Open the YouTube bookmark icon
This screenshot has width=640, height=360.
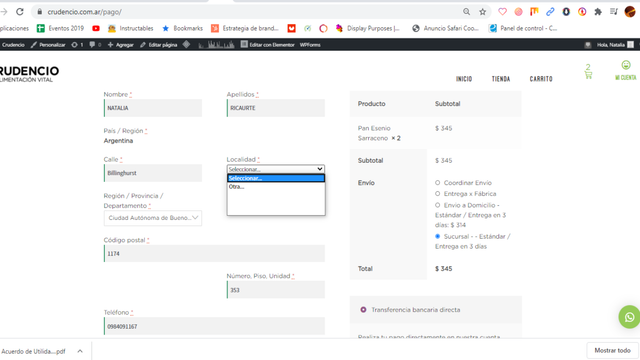point(96,28)
